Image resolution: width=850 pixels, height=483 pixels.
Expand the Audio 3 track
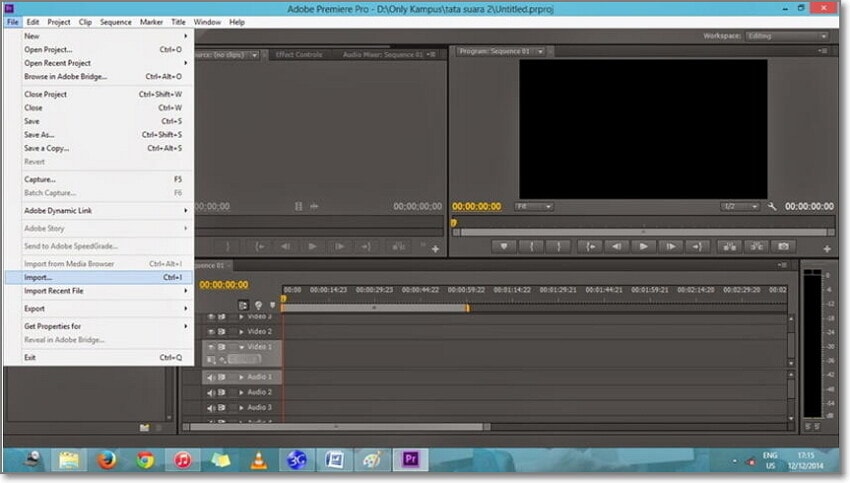pyautogui.click(x=241, y=408)
